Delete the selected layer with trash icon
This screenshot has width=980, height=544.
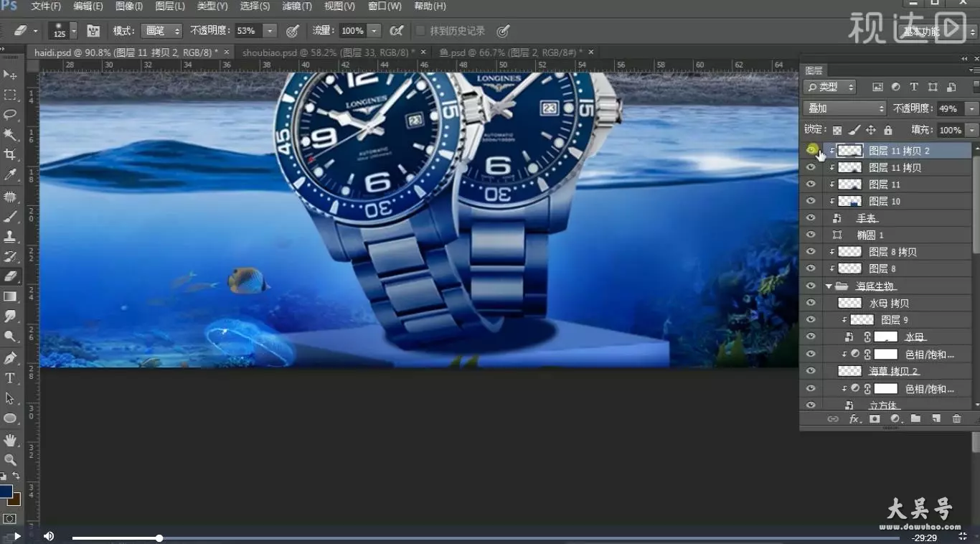[956, 418]
